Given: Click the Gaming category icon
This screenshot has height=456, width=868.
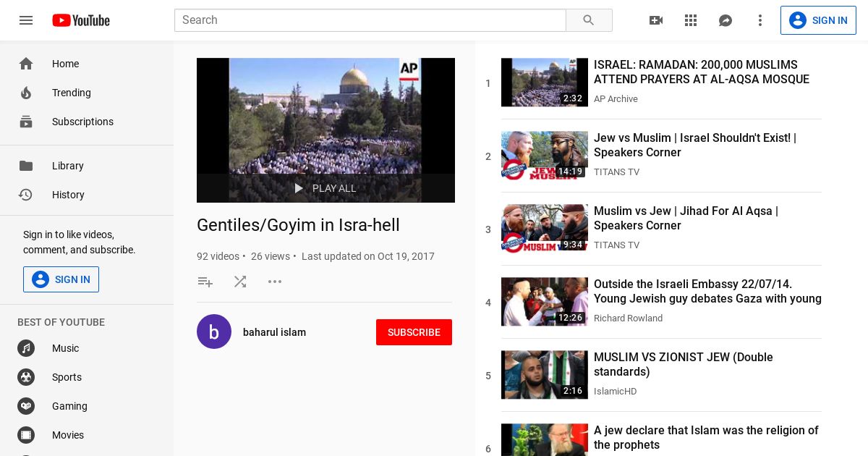Looking at the screenshot, I should click(x=26, y=406).
